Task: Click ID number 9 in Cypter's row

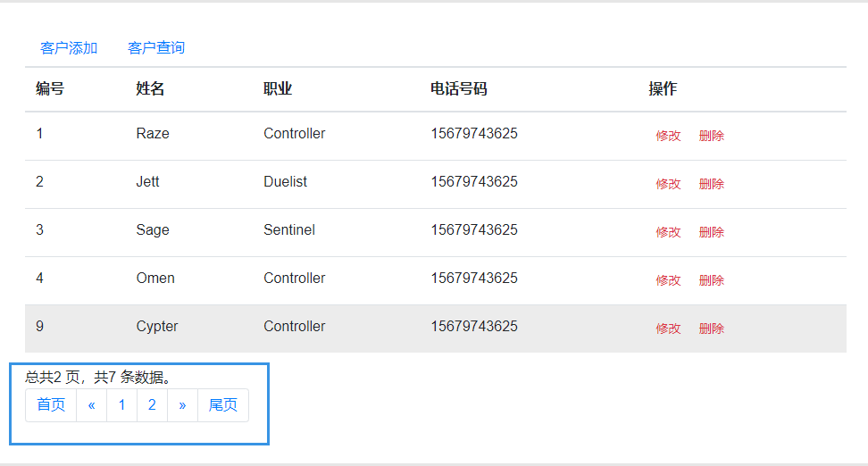Action: click(x=40, y=326)
